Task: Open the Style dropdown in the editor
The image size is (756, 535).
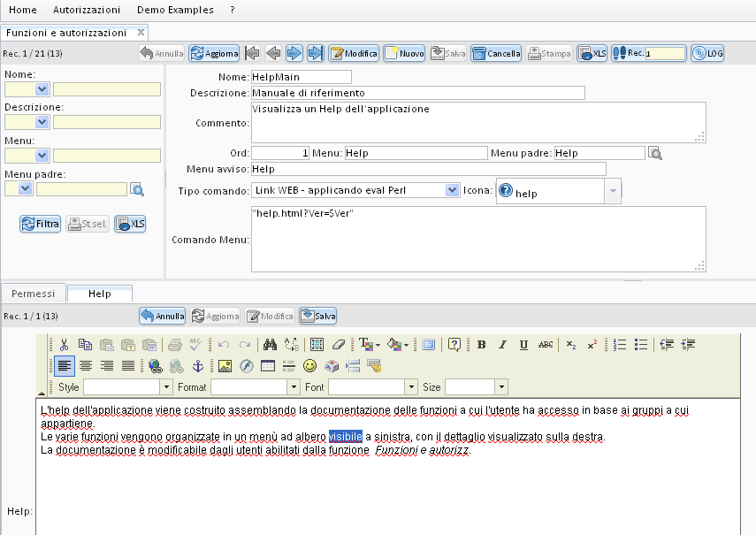Action: click(x=166, y=386)
